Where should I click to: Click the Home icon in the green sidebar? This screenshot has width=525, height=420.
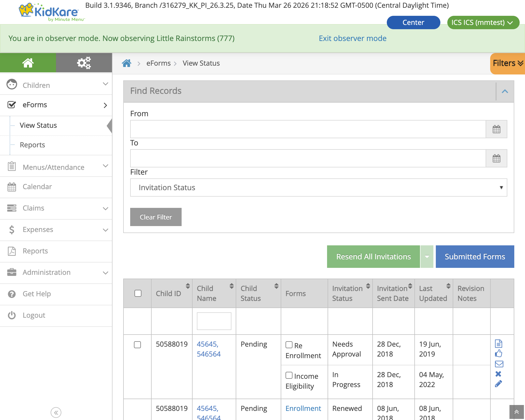[x=28, y=63]
